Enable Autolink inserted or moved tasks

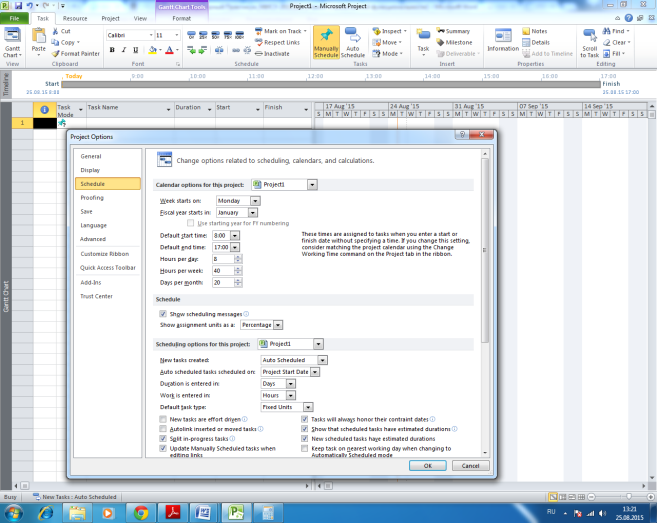[163, 429]
